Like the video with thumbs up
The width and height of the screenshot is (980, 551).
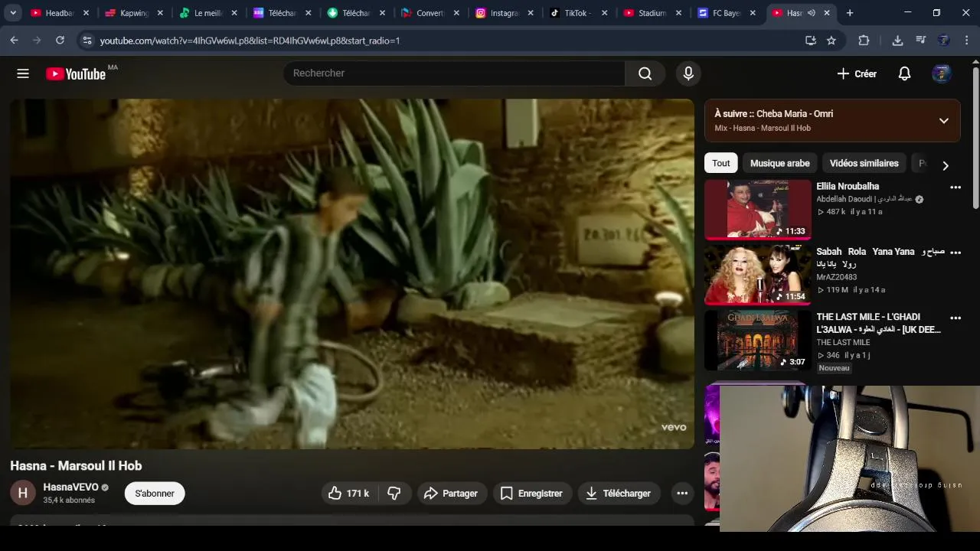coord(348,494)
